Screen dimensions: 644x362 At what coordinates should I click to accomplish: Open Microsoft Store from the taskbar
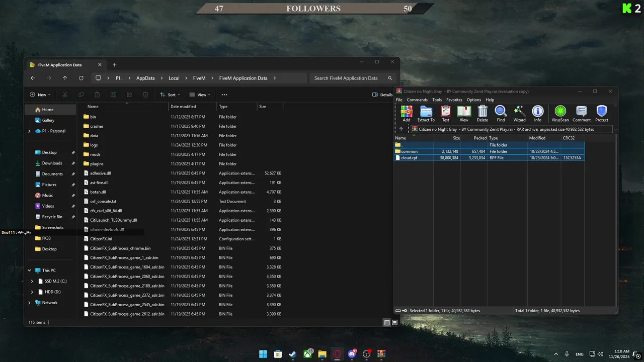278,354
